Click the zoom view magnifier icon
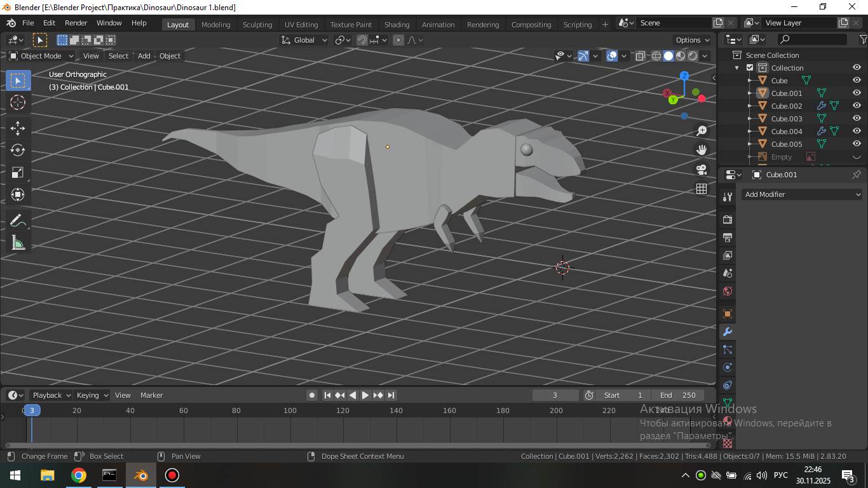The height and width of the screenshot is (488, 868). pyautogui.click(x=702, y=131)
